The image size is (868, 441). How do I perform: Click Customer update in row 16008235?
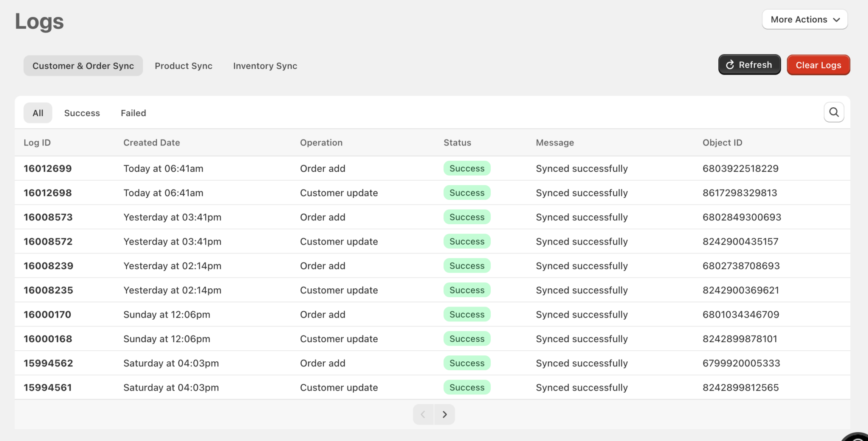[x=339, y=290]
